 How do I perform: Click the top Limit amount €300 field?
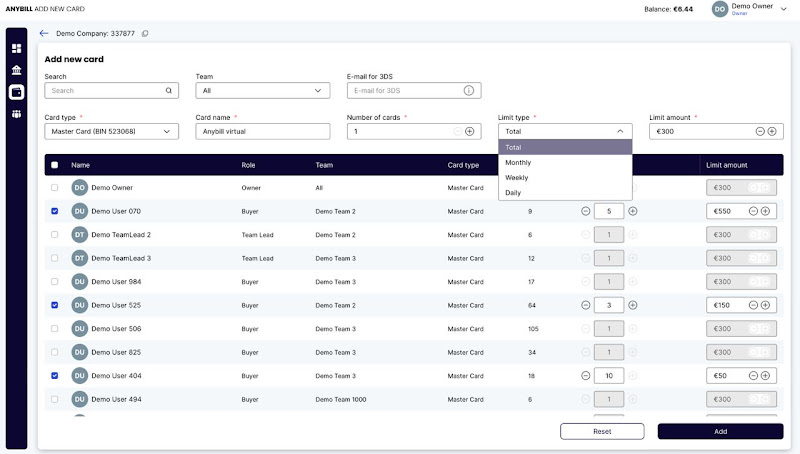pyautogui.click(x=716, y=131)
